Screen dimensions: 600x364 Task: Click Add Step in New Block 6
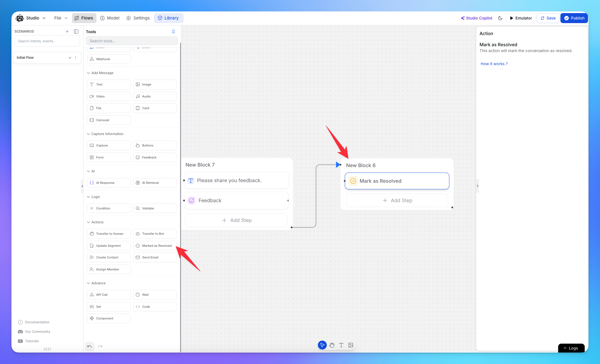pyautogui.click(x=397, y=201)
